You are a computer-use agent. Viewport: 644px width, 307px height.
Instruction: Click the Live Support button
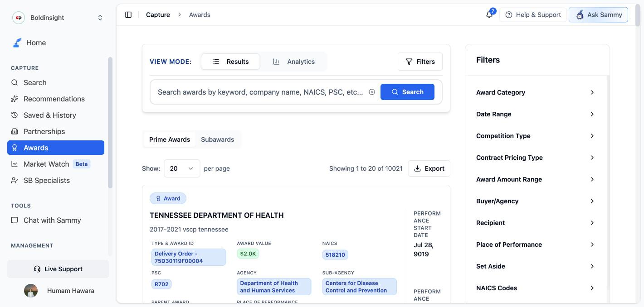point(58,269)
